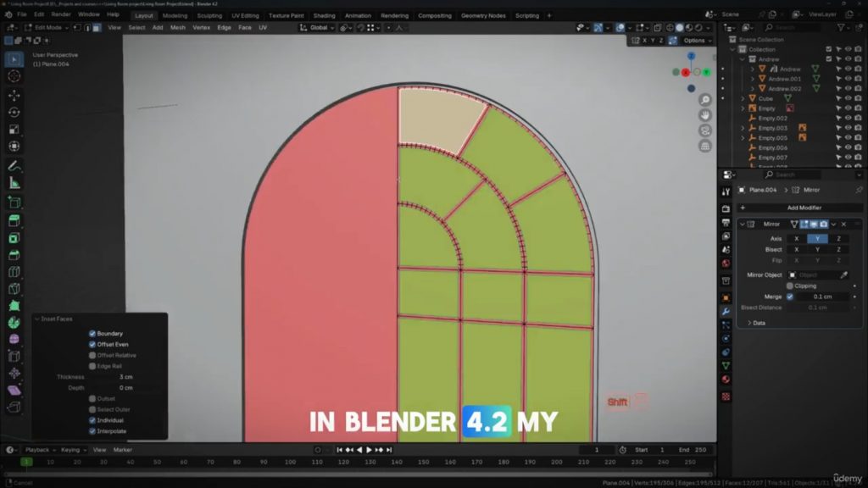Screen dimensions: 868x488
Task: Select the Inset Faces tool
Action: coord(14,238)
